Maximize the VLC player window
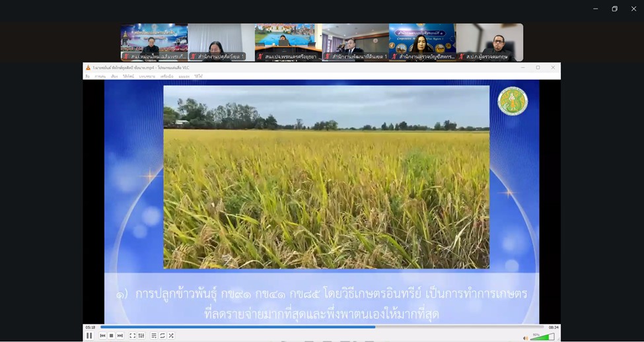The height and width of the screenshot is (342, 644). point(538,67)
